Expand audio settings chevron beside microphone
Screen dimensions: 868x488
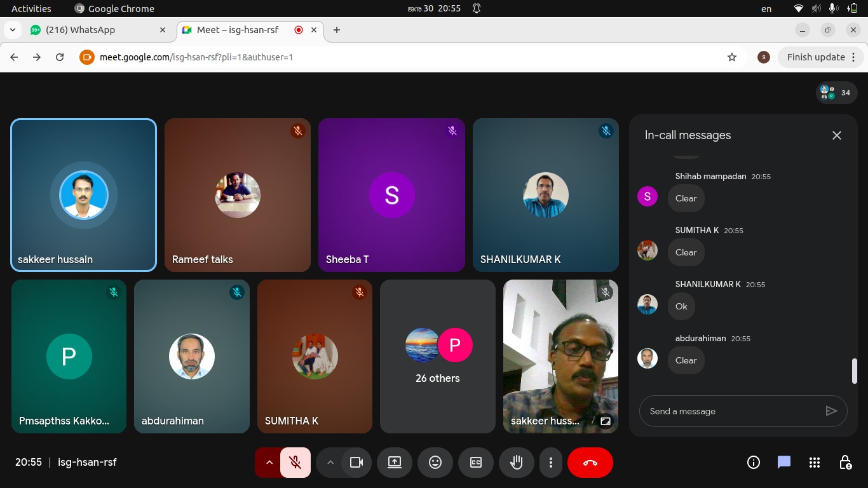point(269,463)
